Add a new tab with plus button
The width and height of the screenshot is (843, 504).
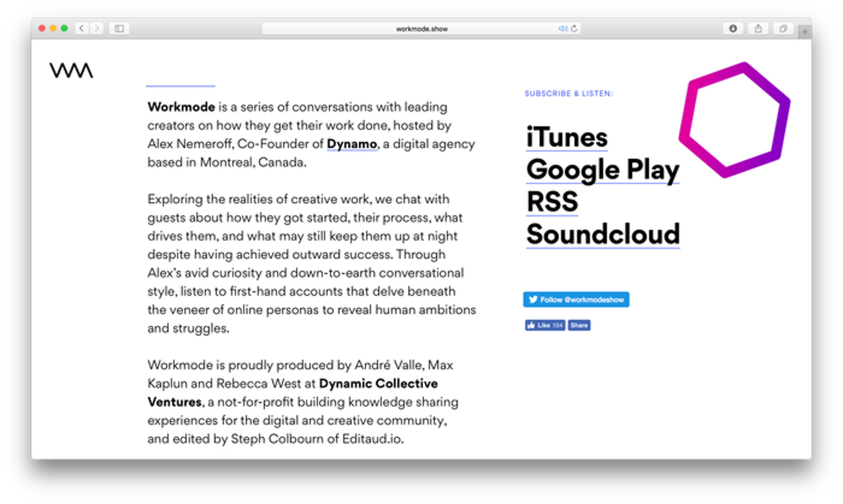click(805, 32)
